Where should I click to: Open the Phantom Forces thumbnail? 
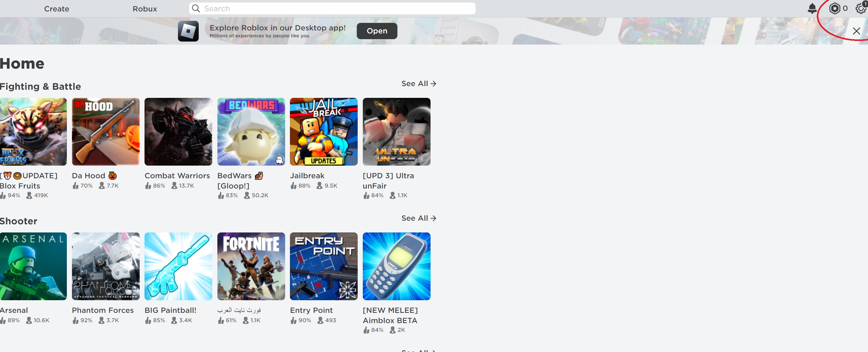pyautogui.click(x=105, y=266)
